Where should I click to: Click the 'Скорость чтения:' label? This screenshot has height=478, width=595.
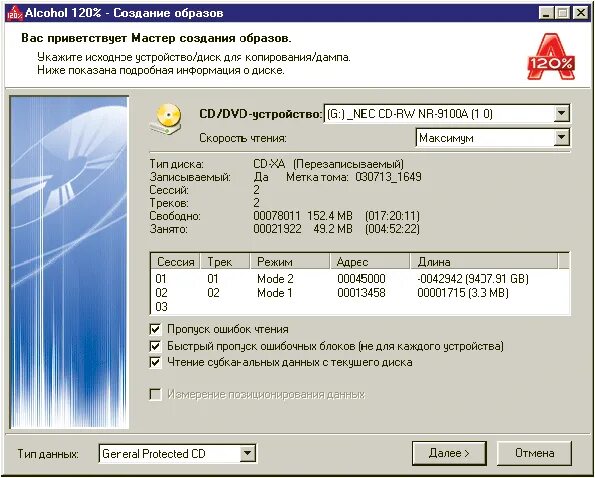point(243,138)
